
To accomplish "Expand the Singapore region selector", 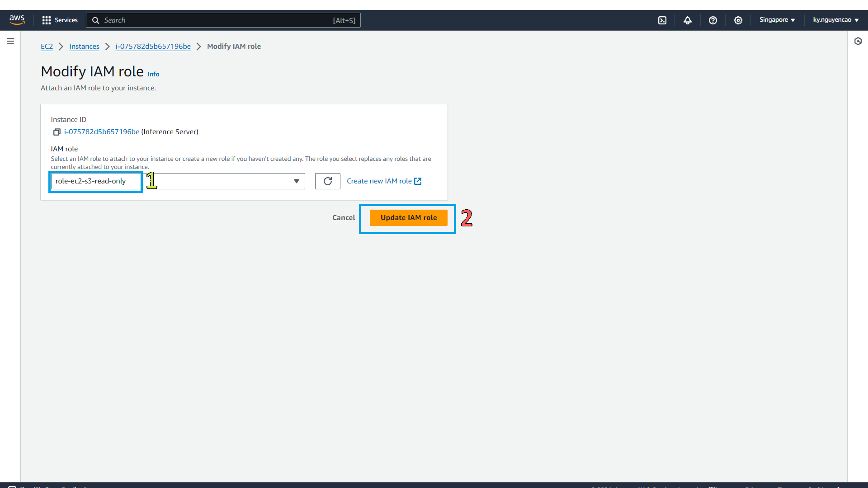I will click(777, 20).
